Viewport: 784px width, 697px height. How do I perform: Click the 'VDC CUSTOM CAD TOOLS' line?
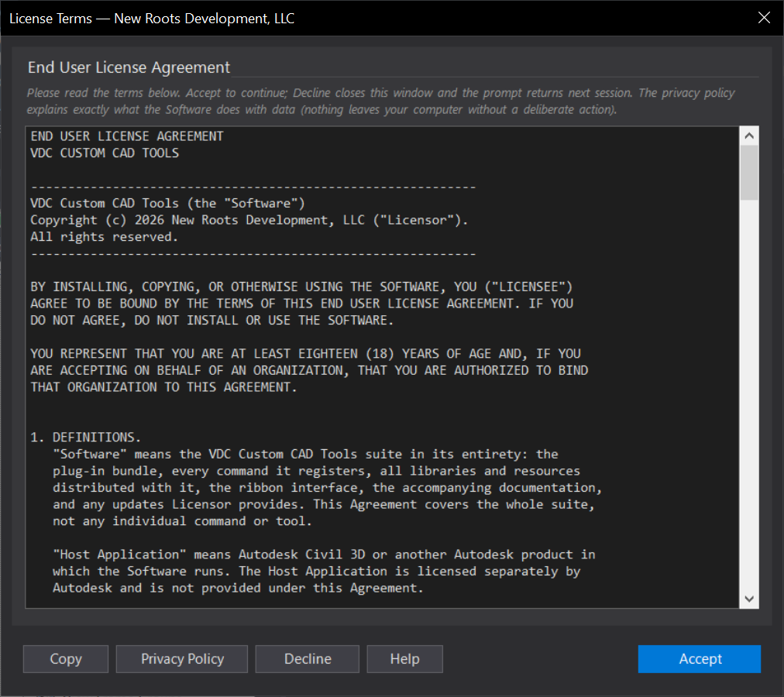[x=105, y=153]
